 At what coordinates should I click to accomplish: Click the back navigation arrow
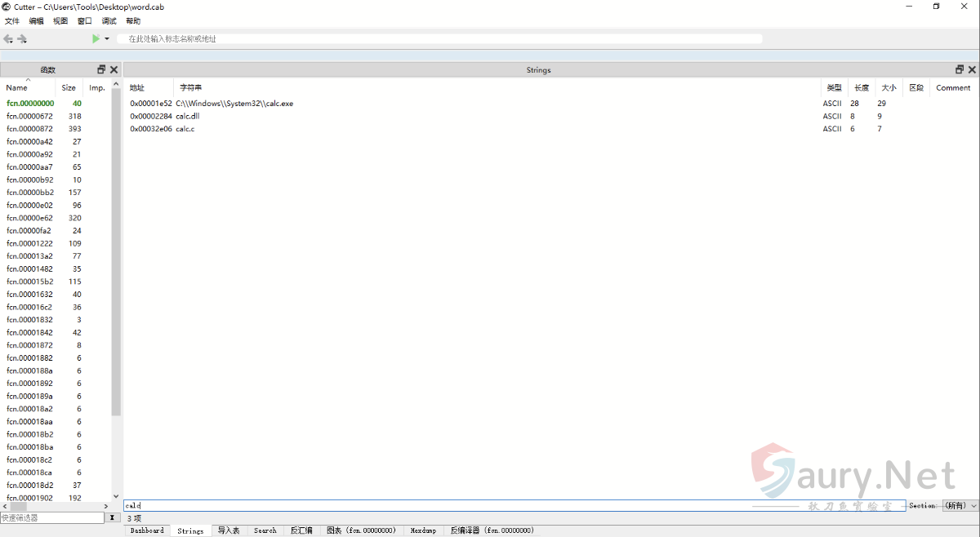click(8, 39)
